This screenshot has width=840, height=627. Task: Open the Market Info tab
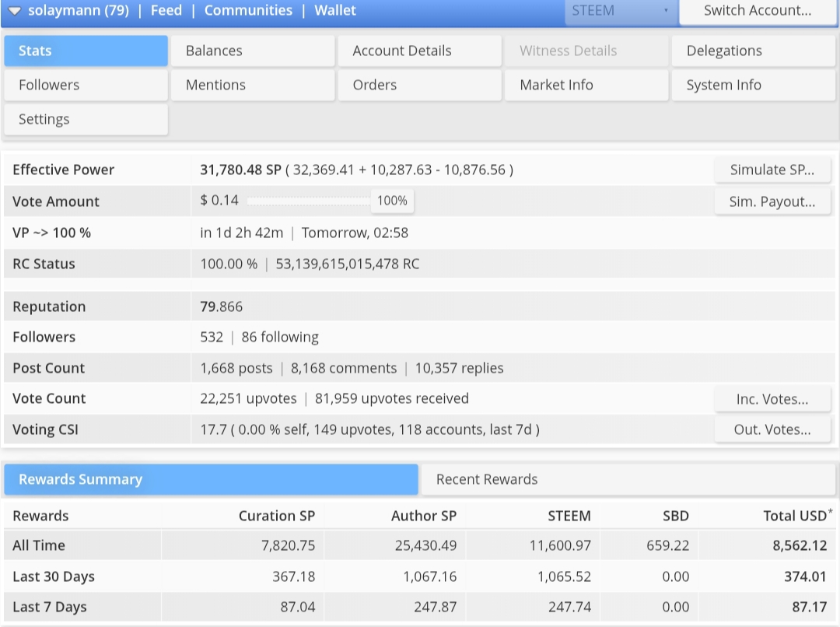pos(586,86)
